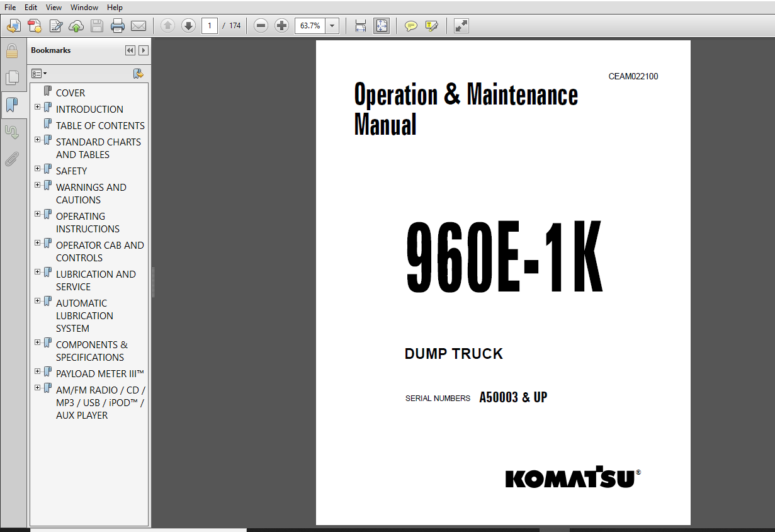Select PAYLOAD METER III bookmark text
775x532 pixels.
click(100, 373)
